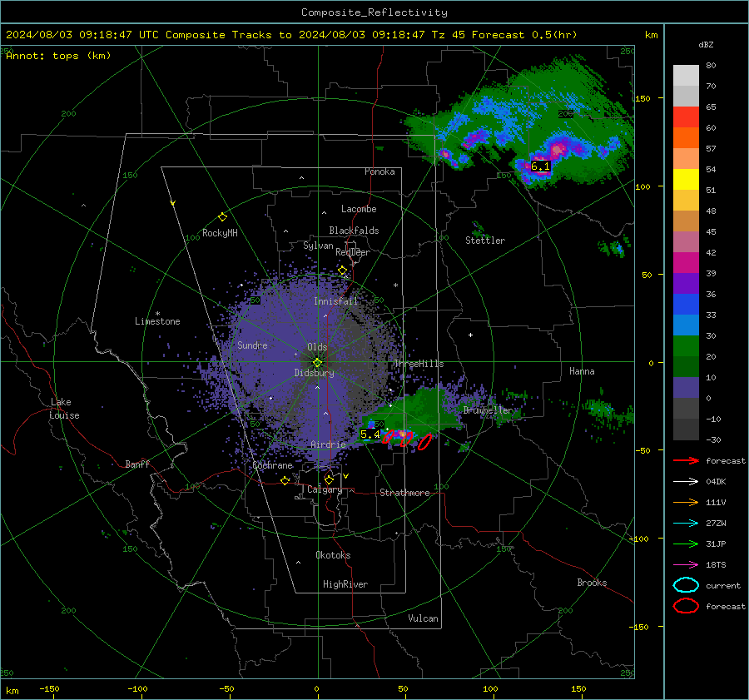Screen dimensions: 749x700
Task: Click the 'Annot: tops (km)' annotation text
Action: coord(58,56)
